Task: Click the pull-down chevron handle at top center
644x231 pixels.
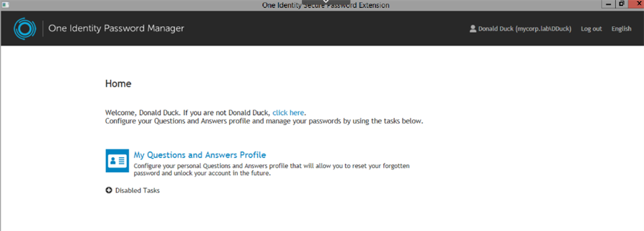Action: click(326, 2)
